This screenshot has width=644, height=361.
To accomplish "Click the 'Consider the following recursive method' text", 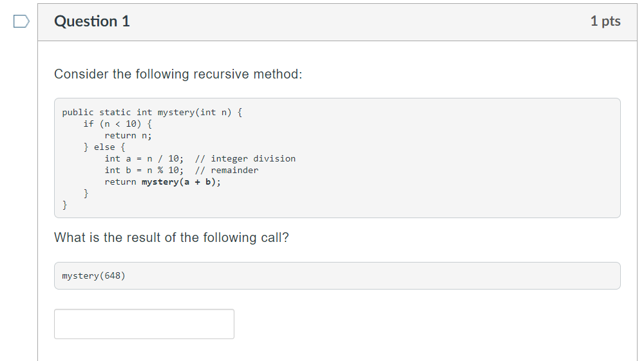I will 178,74.
